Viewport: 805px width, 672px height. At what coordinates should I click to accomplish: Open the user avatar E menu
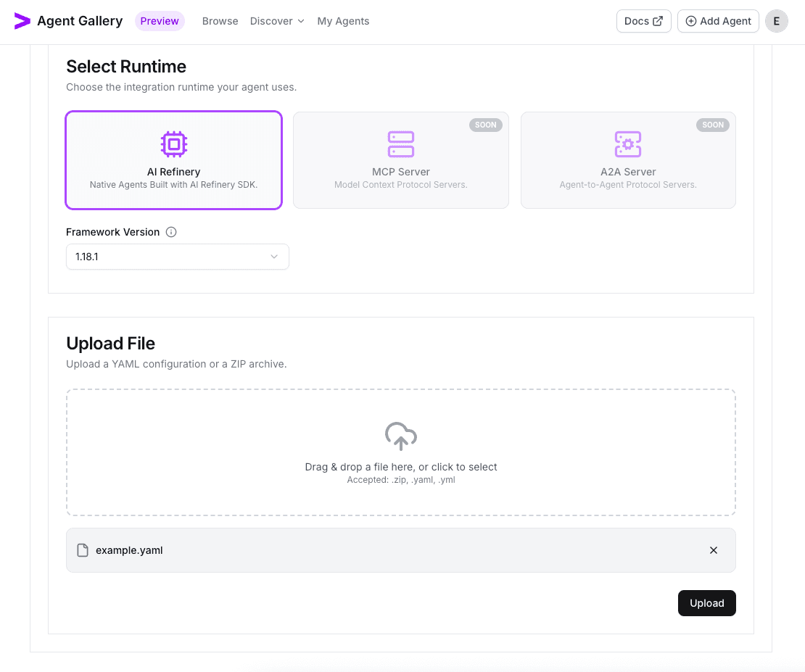point(777,21)
